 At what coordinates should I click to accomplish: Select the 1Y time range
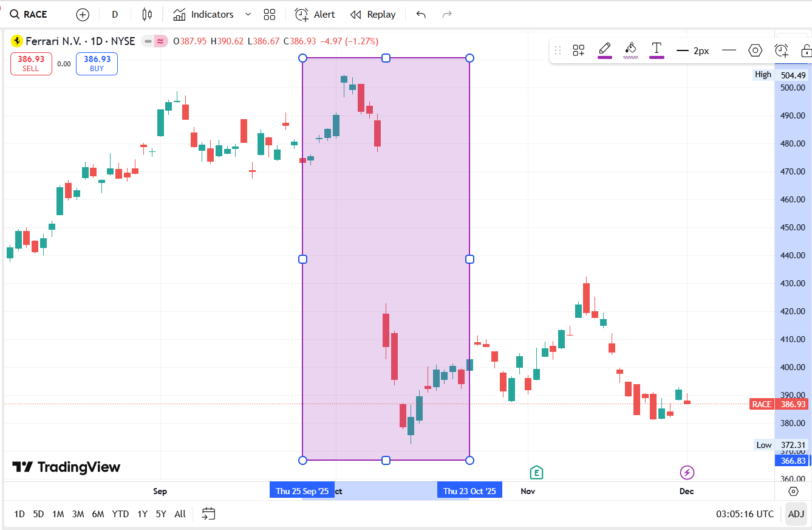[142, 514]
